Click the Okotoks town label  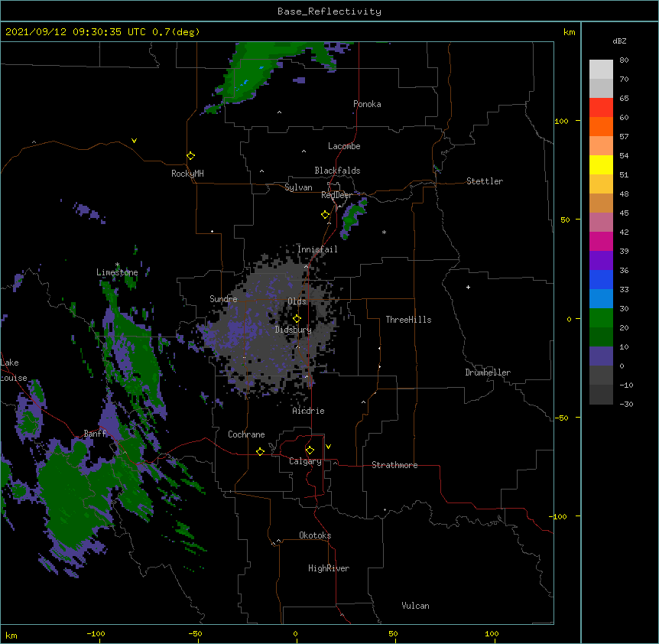[x=315, y=535]
